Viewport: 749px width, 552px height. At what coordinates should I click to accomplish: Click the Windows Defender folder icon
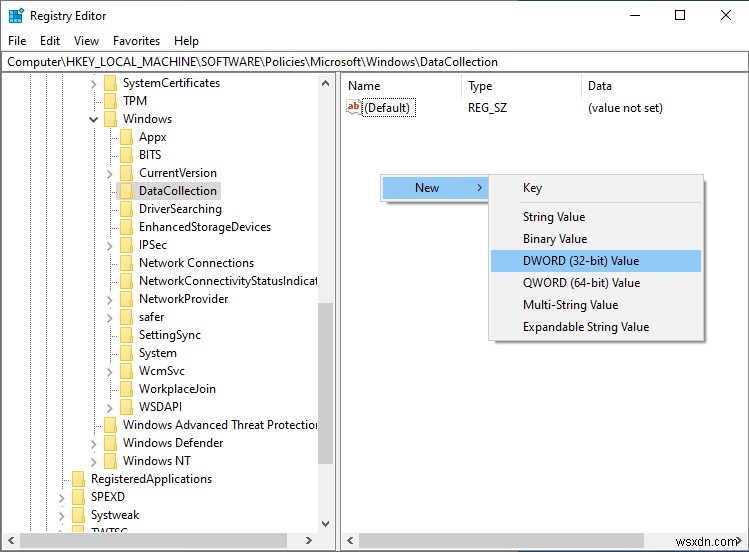click(x=110, y=443)
